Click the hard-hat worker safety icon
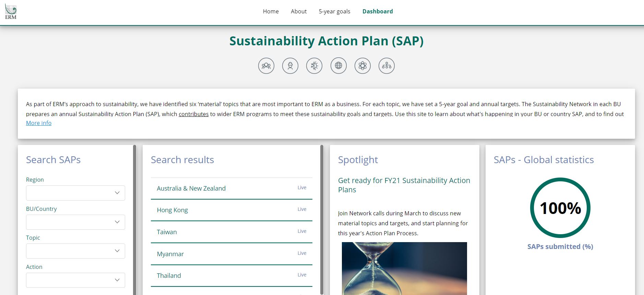This screenshot has height=295, width=644. point(290,66)
